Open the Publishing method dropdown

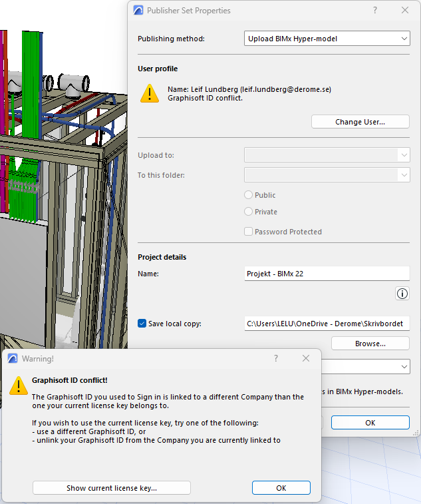(327, 39)
